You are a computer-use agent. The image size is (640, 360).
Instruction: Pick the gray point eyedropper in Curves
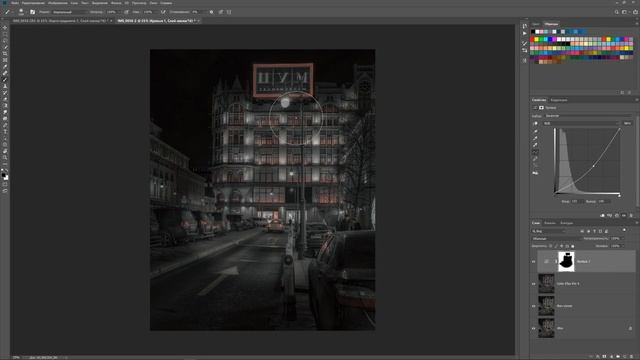coord(535,138)
